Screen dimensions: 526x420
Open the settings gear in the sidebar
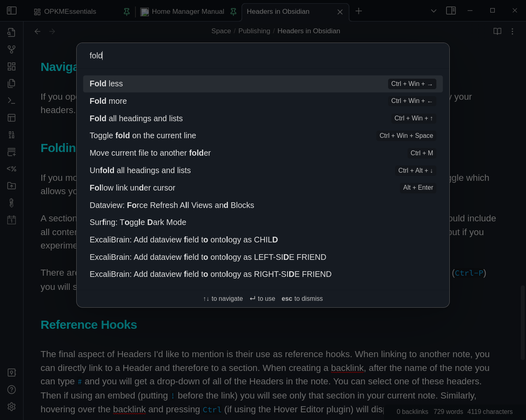(11, 407)
